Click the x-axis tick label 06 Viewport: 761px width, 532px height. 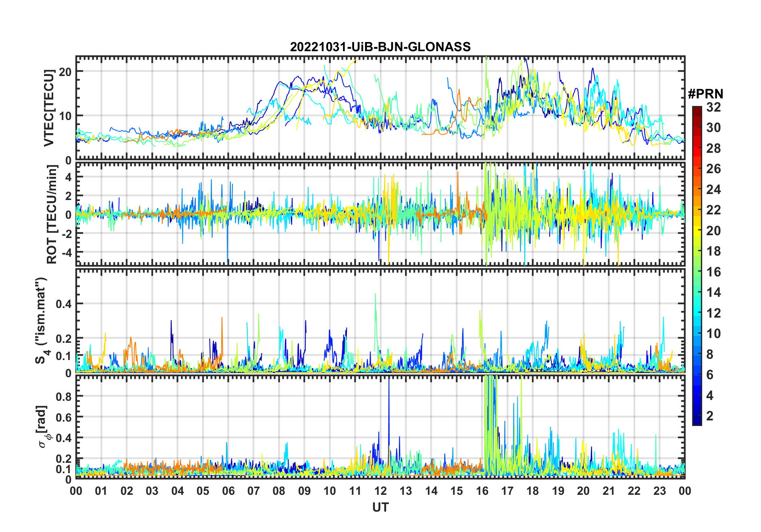coord(228,491)
